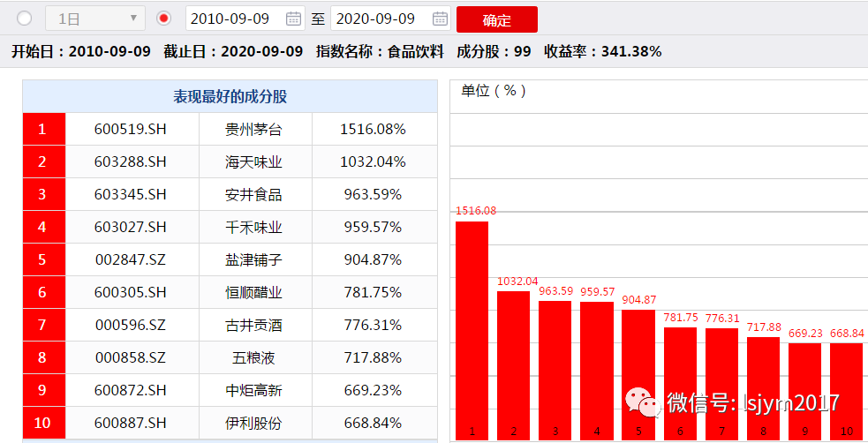
Task: Click the return value 717.88% cell
Action: point(374,357)
